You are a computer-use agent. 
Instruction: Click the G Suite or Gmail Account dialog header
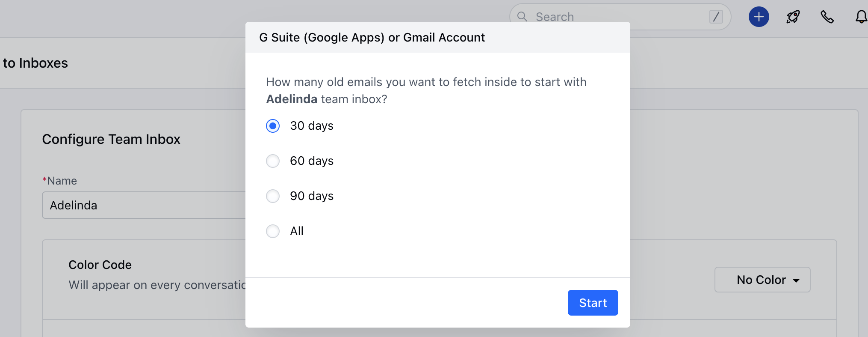(372, 38)
